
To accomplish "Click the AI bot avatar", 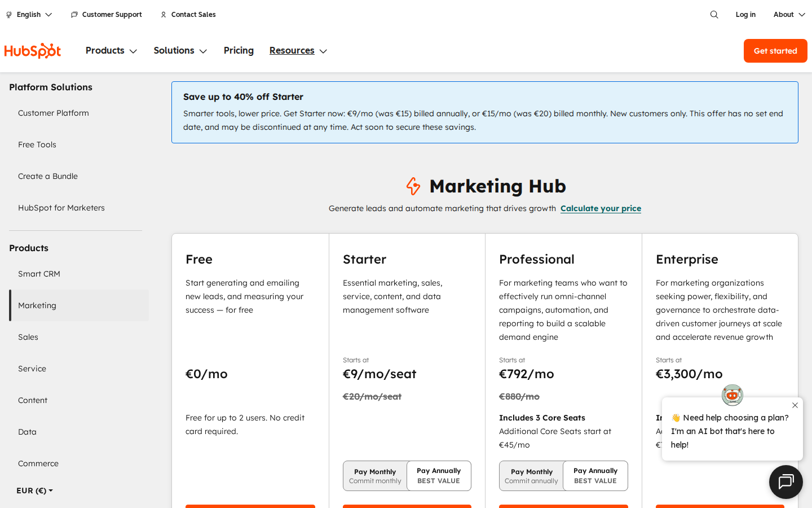I will point(732,395).
